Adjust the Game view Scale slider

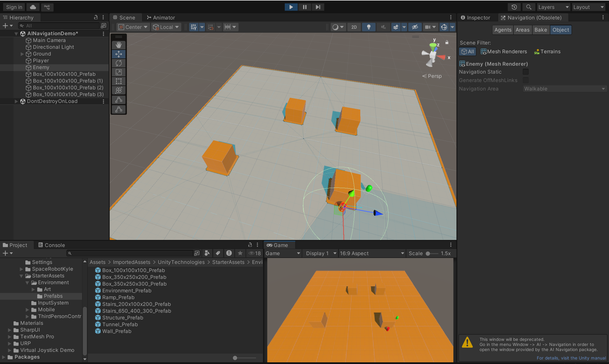pyautogui.click(x=428, y=253)
